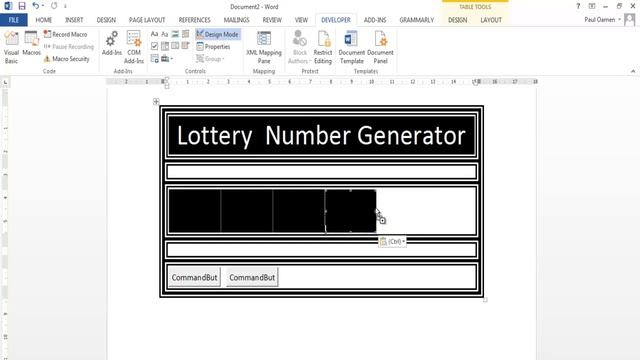Undo last action
This screenshot has height=360, width=640.
pos(36,6)
